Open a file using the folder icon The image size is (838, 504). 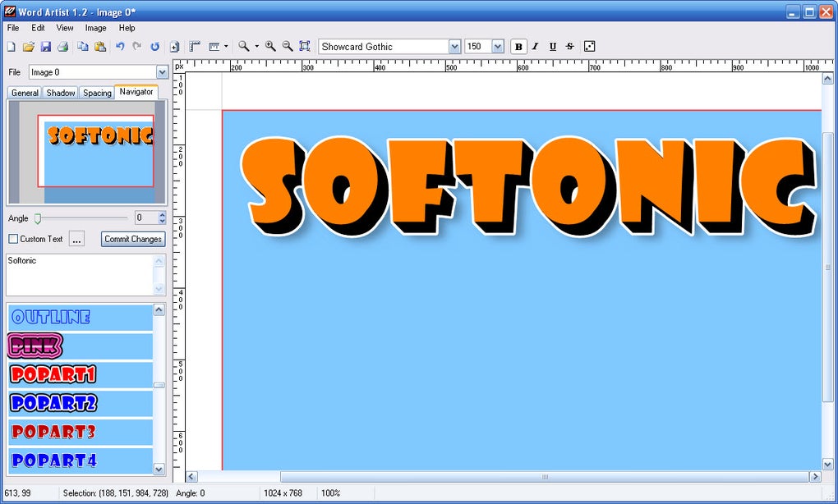[x=28, y=47]
